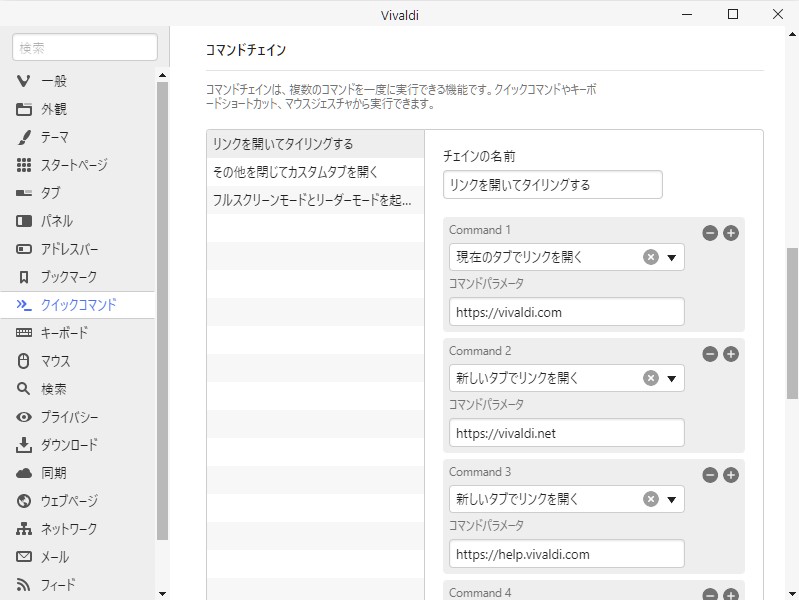The width and height of the screenshot is (799, 600).
Task: Edit the チェインの名前 name field
Action: pos(553,185)
